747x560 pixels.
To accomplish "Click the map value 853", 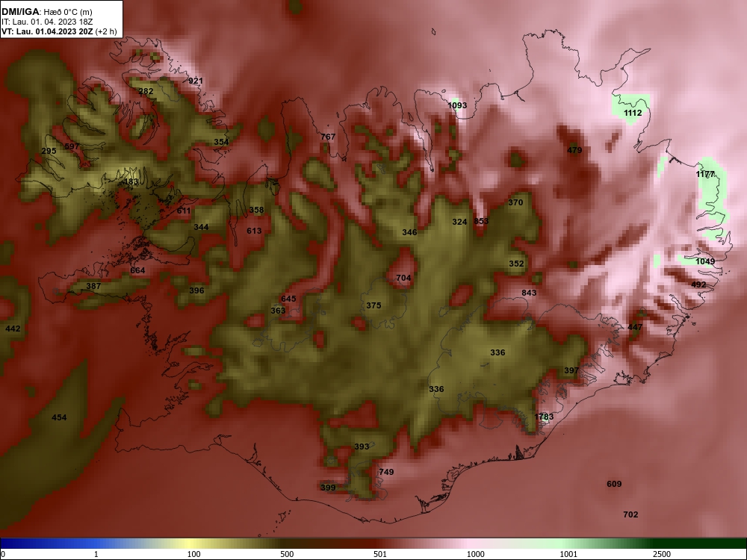I will [x=481, y=221].
